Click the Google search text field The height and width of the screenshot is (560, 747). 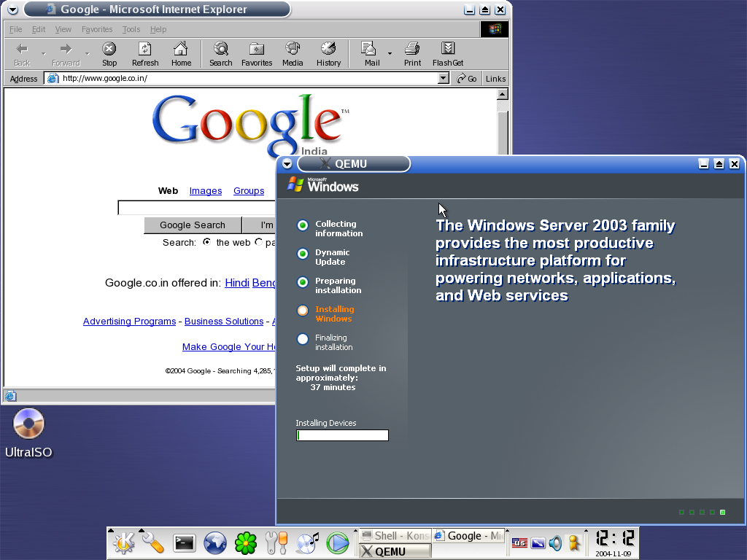[197, 208]
